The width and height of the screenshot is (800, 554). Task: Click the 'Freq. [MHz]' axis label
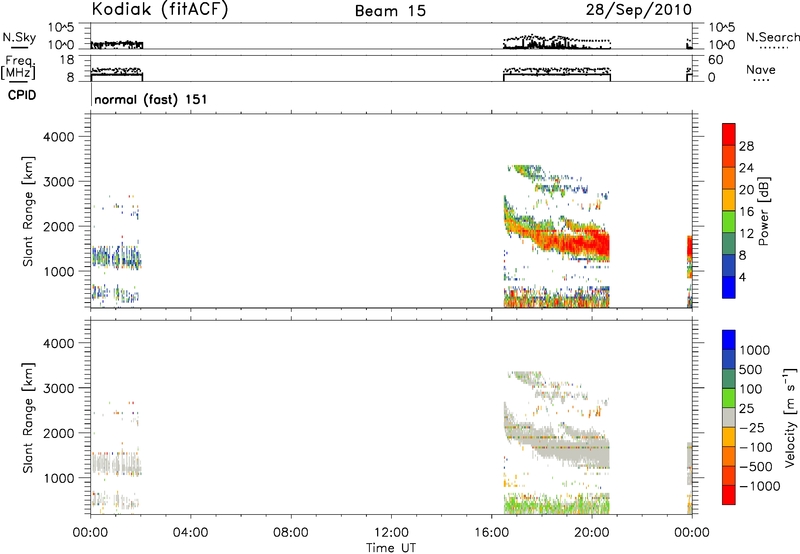click(x=19, y=67)
